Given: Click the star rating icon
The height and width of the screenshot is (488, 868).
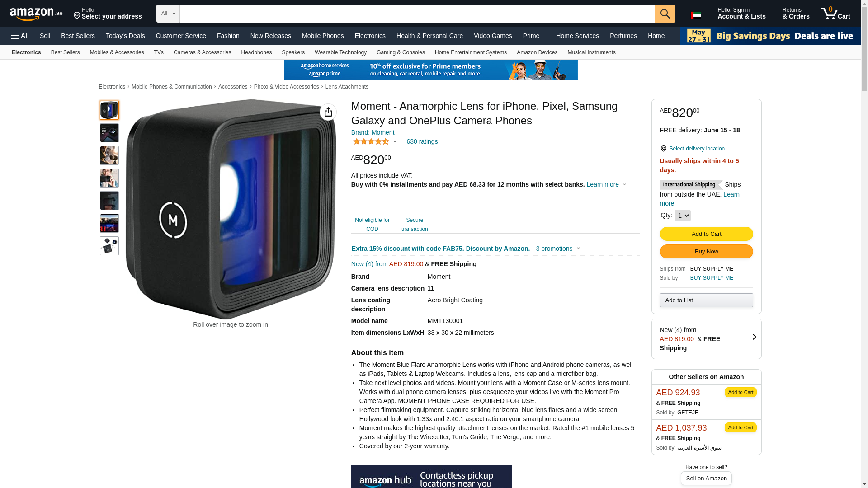Looking at the screenshot, I should pos(371,141).
